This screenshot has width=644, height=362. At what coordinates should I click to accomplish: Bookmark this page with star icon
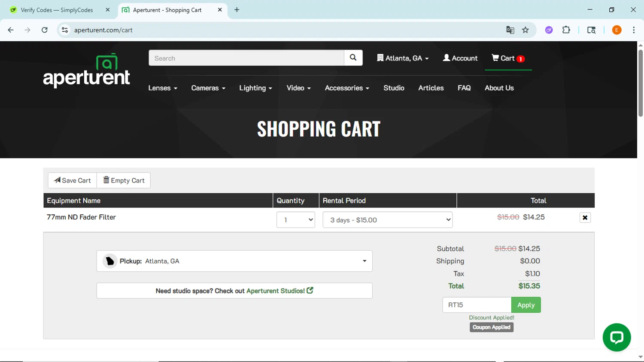point(526,30)
